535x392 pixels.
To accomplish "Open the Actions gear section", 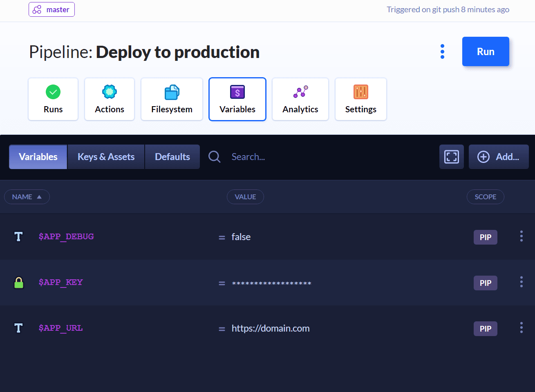I will 110,99.
